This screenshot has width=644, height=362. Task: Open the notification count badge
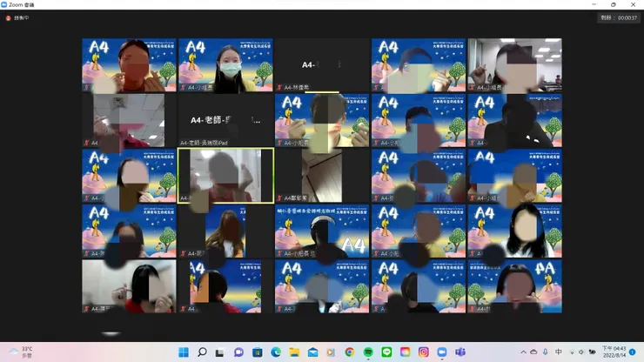tap(633, 352)
